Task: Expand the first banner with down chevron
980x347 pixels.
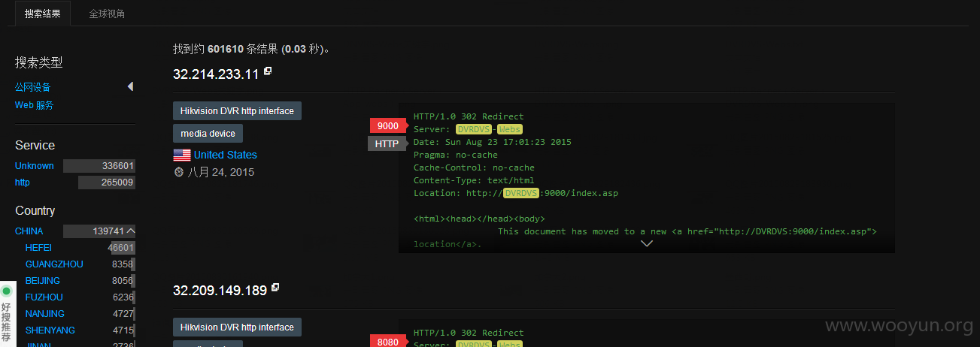Action: [x=646, y=243]
